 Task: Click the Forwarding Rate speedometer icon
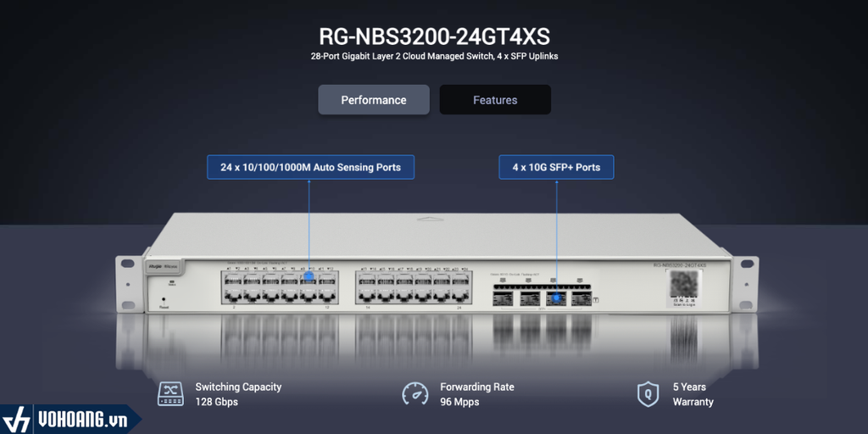click(x=415, y=394)
